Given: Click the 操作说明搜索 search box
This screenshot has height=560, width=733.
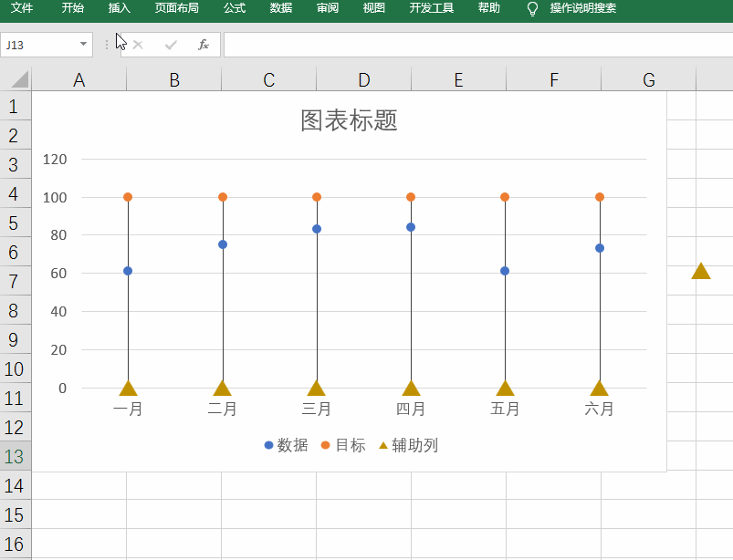Looking at the screenshot, I should [x=583, y=8].
